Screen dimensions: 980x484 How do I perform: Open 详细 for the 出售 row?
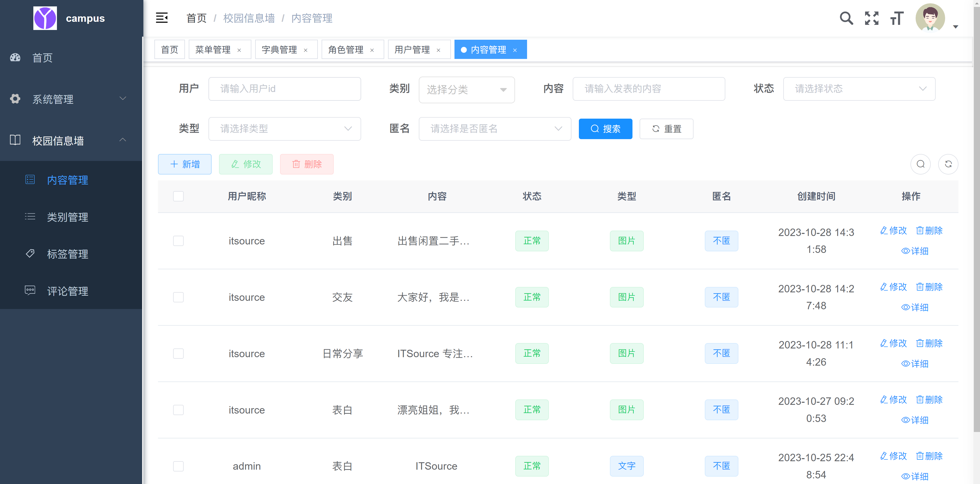click(915, 251)
